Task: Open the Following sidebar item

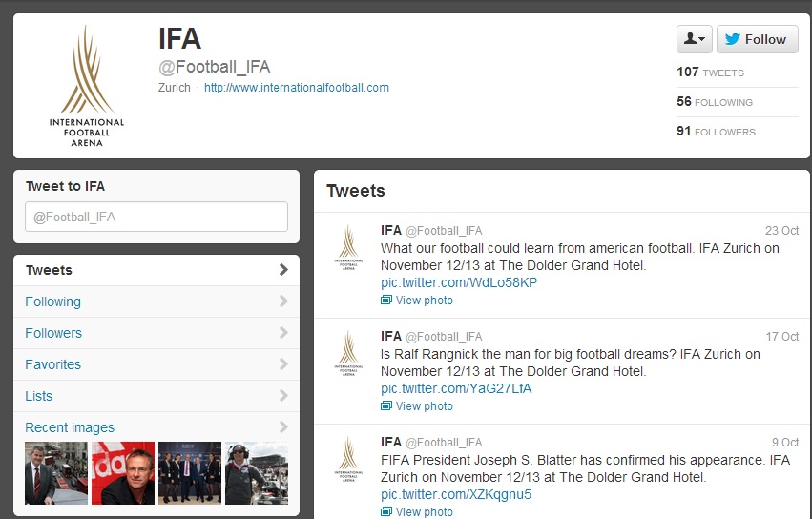Action: tap(156, 301)
